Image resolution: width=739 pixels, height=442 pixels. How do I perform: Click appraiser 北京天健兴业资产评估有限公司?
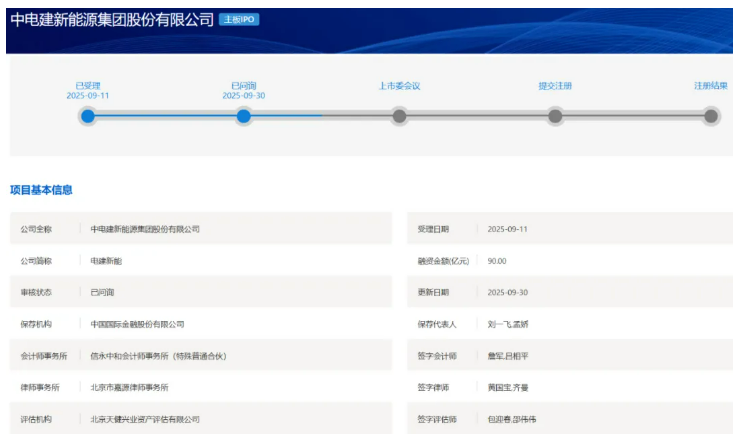point(145,419)
